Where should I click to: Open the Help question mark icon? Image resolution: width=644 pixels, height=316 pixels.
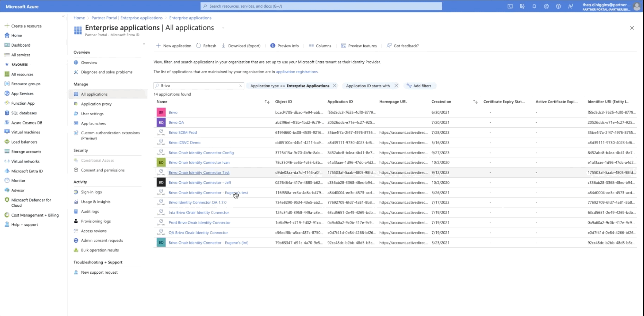(558, 6)
